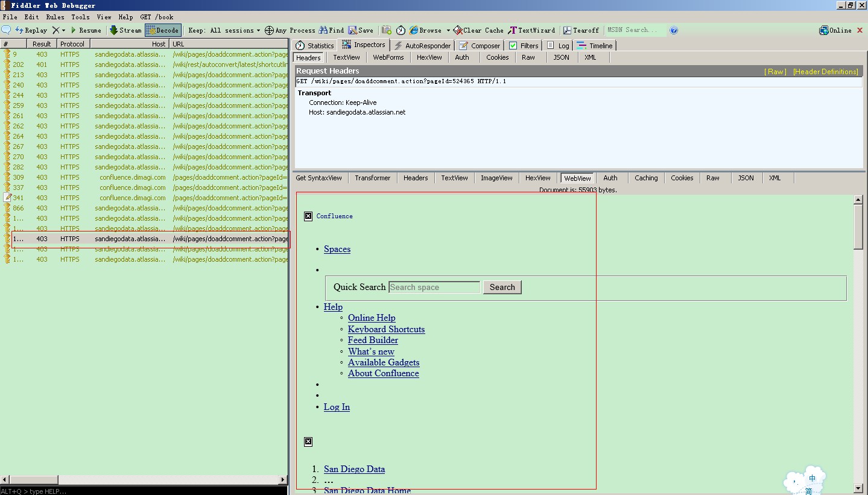The height and width of the screenshot is (495, 868).
Task: Open the Filters tab
Action: coord(524,45)
